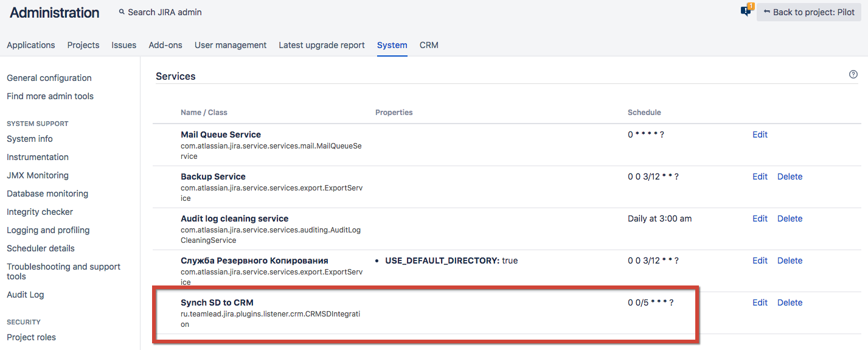This screenshot has height=350, width=868.
Task: Open General configuration in sidebar
Action: (x=49, y=78)
